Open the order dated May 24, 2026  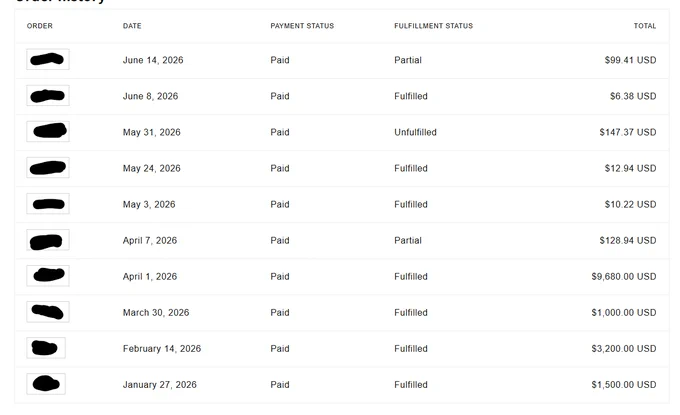click(x=48, y=167)
